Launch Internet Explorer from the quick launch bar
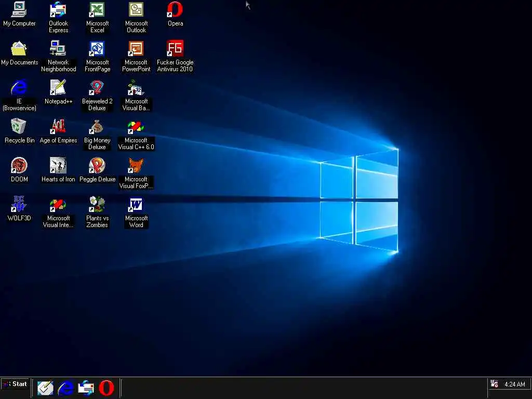This screenshot has width=532, height=399. point(65,388)
